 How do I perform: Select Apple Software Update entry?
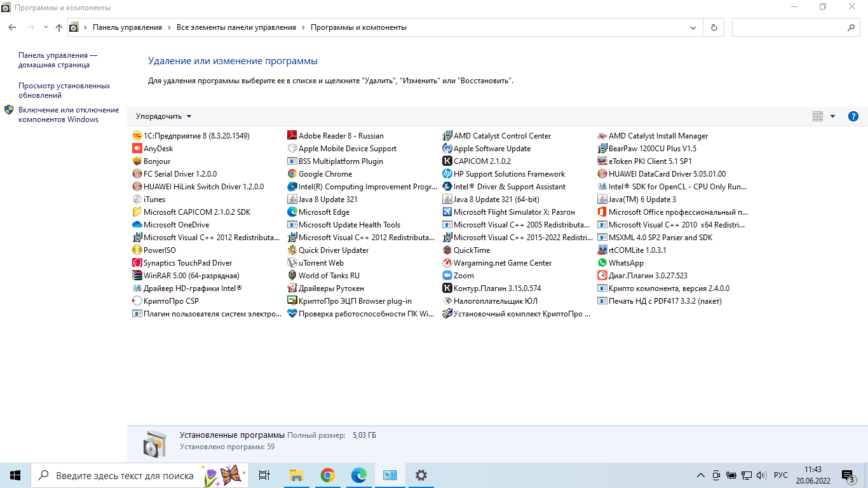(487, 149)
